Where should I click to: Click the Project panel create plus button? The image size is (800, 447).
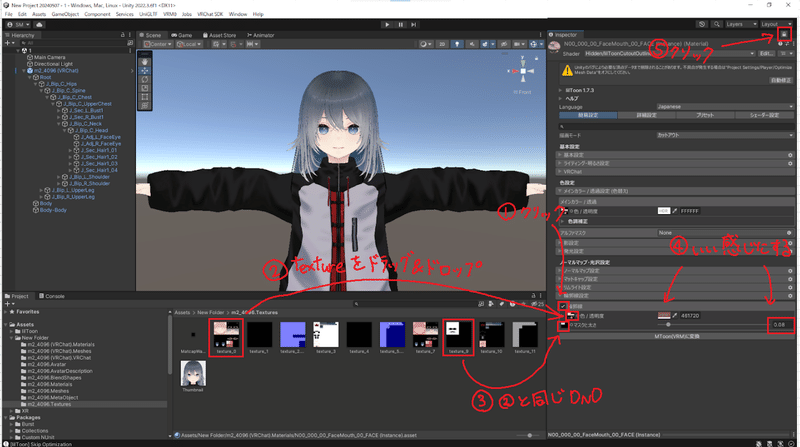click(9, 304)
